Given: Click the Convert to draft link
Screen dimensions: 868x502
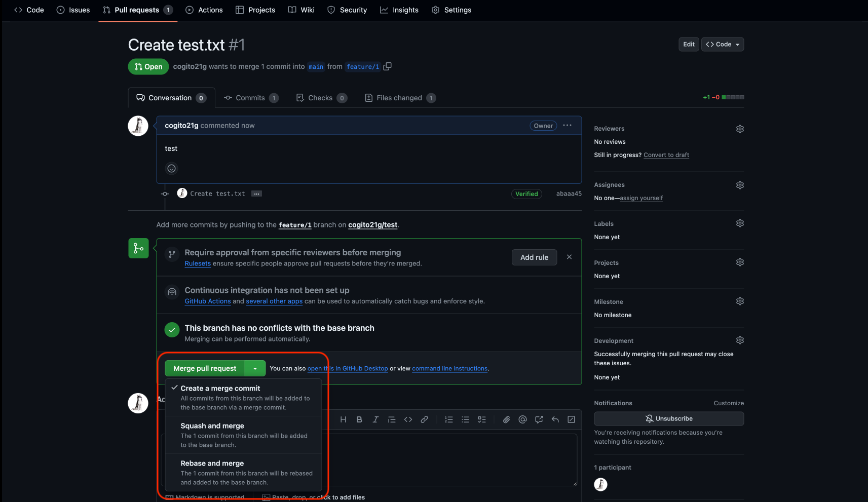Looking at the screenshot, I should (x=666, y=155).
